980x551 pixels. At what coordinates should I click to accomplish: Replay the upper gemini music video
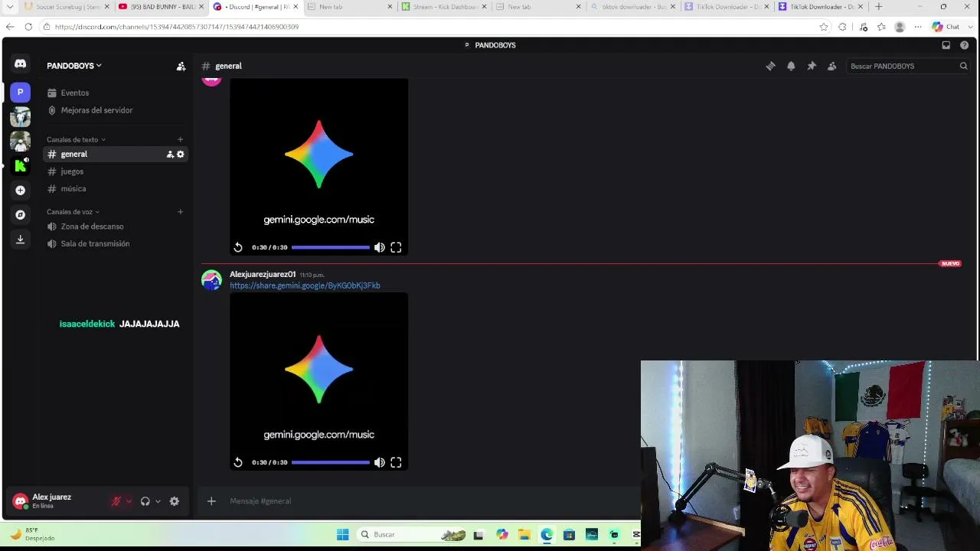tap(238, 247)
